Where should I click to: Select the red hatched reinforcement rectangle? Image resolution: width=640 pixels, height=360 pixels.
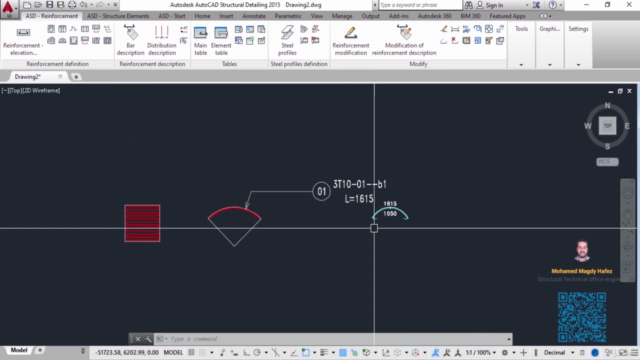pos(142,223)
